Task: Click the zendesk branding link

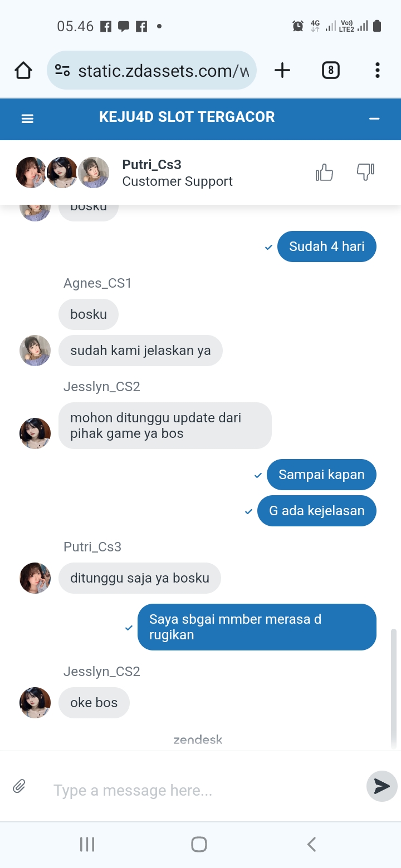Action: coord(198,740)
